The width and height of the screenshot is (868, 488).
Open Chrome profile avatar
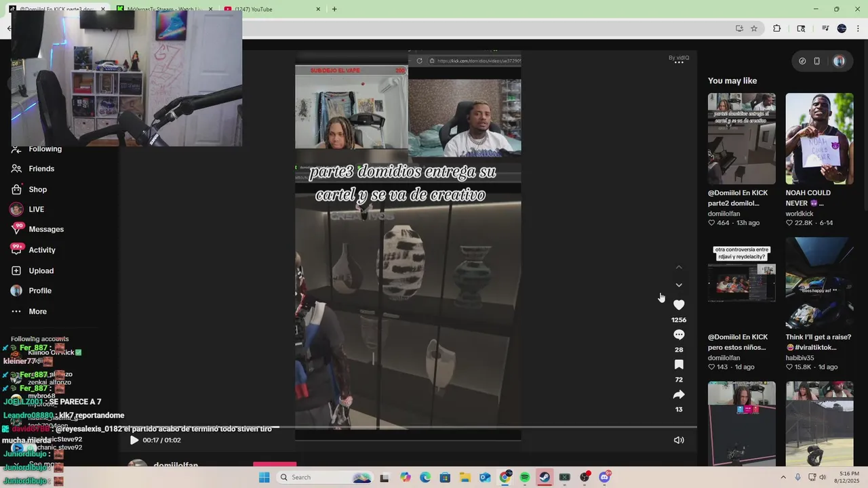[x=842, y=28]
